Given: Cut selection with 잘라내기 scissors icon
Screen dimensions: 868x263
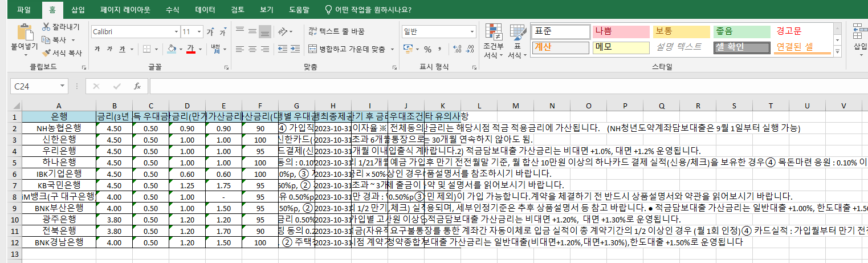Looking at the screenshot, I should point(62,27).
